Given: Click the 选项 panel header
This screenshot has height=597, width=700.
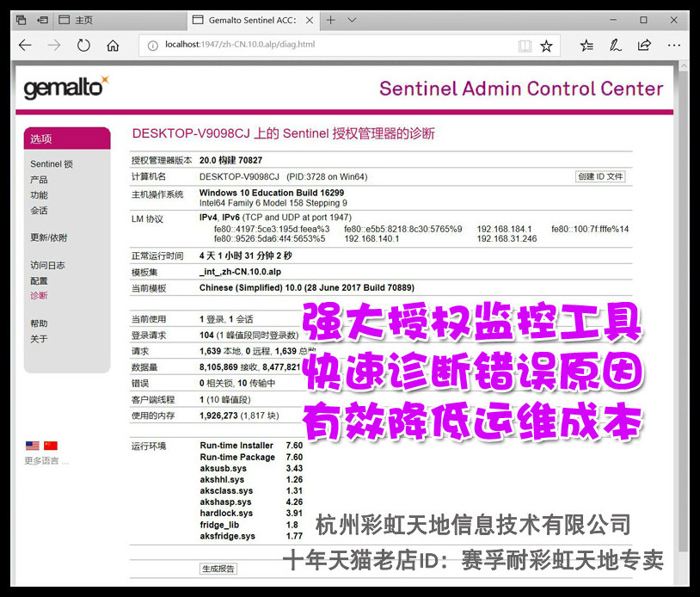Looking at the screenshot, I should click(x=67, y=138).
